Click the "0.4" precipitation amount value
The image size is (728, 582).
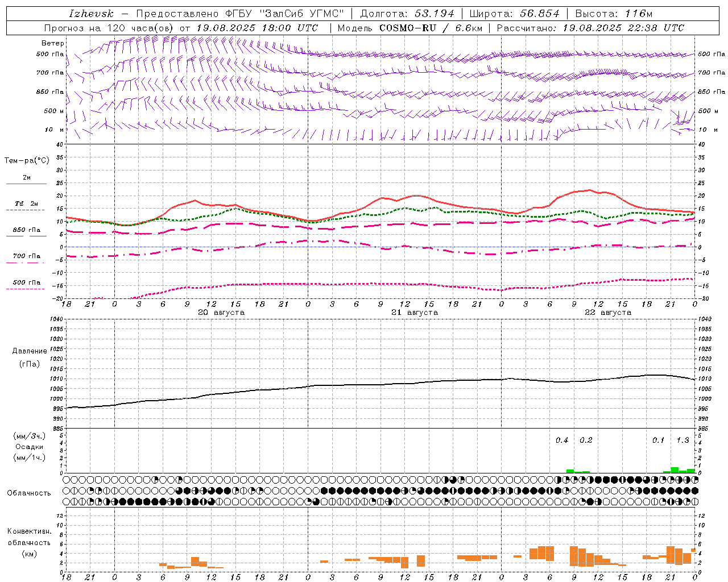tap(562, 440)
